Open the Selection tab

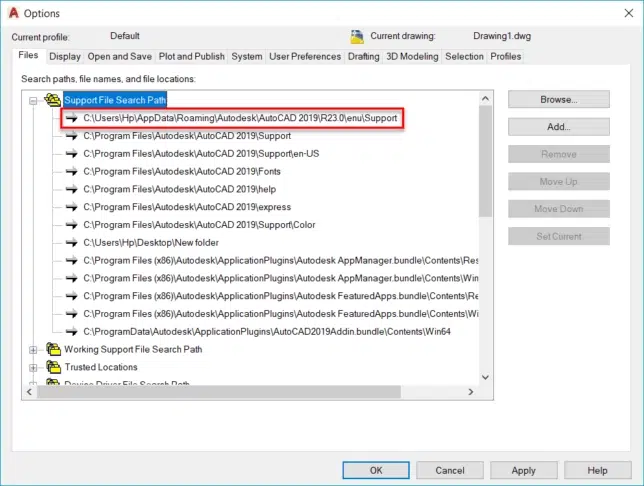(464, 56)
